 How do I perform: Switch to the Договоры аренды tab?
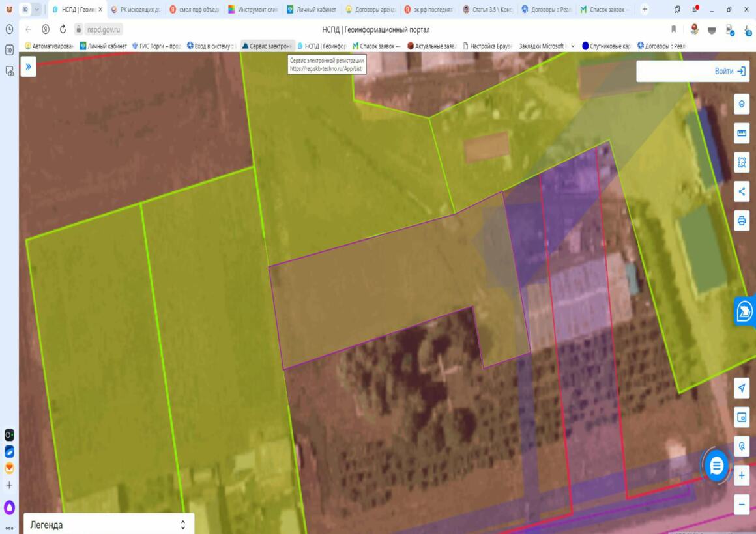[x=370, y=10]
